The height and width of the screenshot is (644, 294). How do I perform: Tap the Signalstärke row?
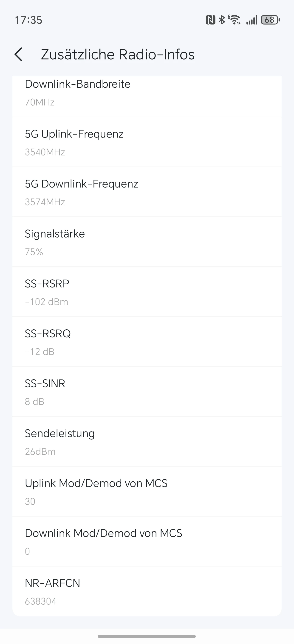coord(147,242)
